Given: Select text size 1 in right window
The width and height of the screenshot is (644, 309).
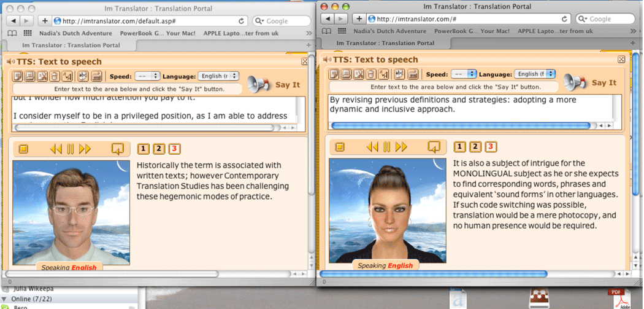Looking at the screenshot, I should 459,146.
